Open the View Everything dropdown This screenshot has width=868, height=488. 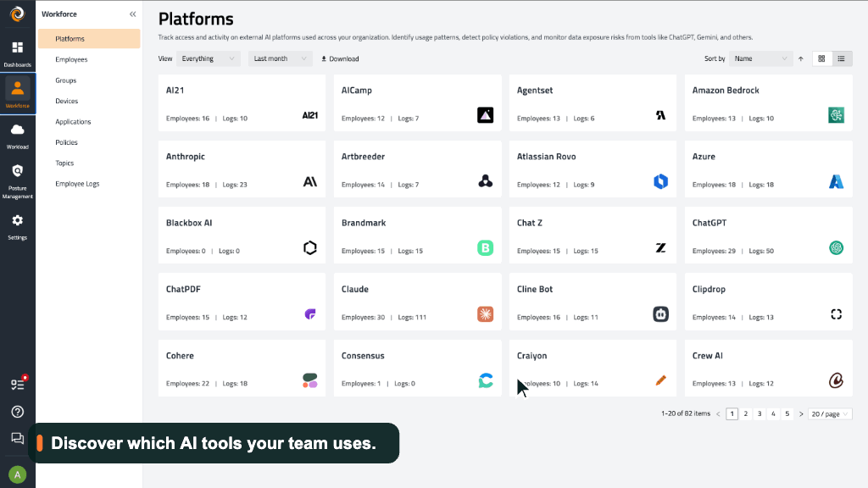(x=209, y=58)
